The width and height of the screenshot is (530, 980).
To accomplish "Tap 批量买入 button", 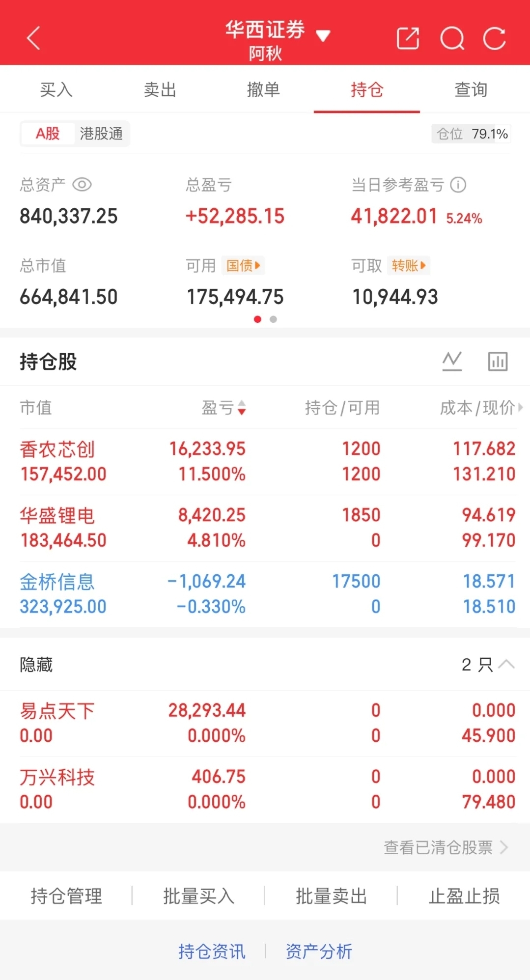I will (198, 896).
